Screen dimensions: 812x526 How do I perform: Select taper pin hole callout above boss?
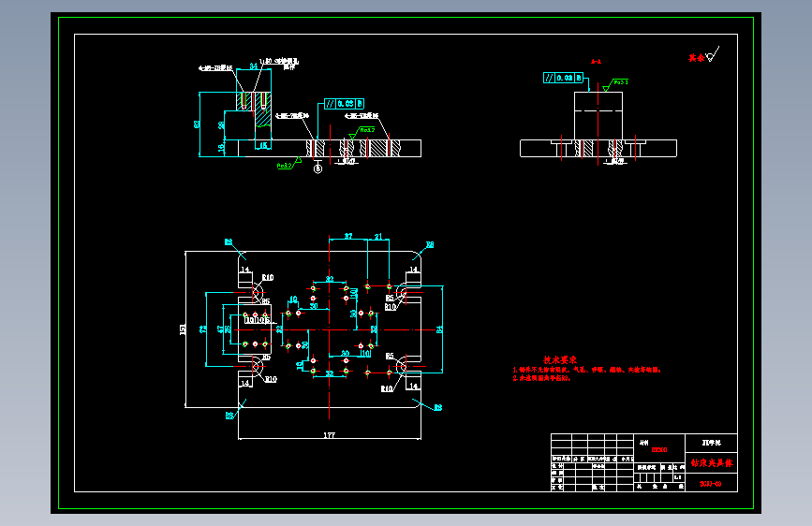point(280,64)
